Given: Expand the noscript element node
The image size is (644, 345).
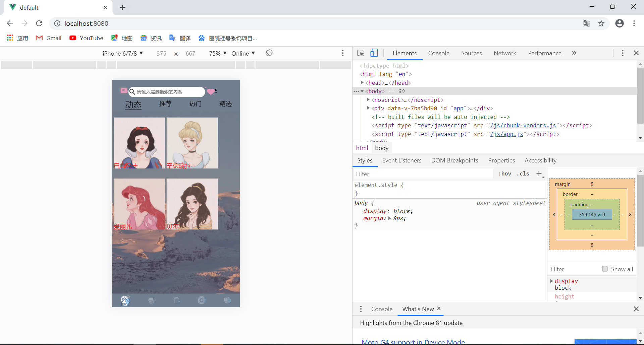Looking at the screenshot, I should (368, 99).
